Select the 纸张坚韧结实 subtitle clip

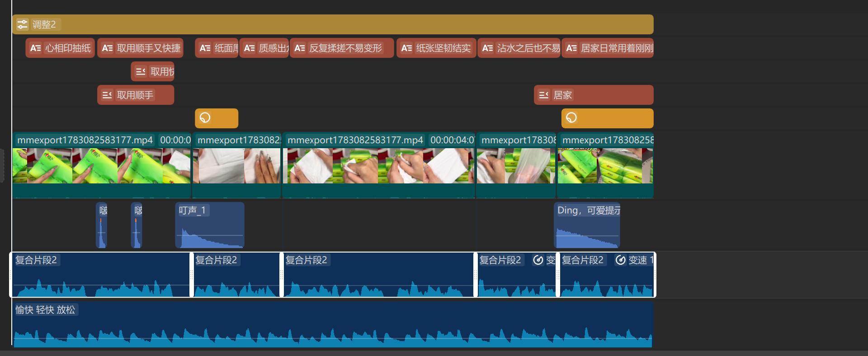(x=436, y=48)
